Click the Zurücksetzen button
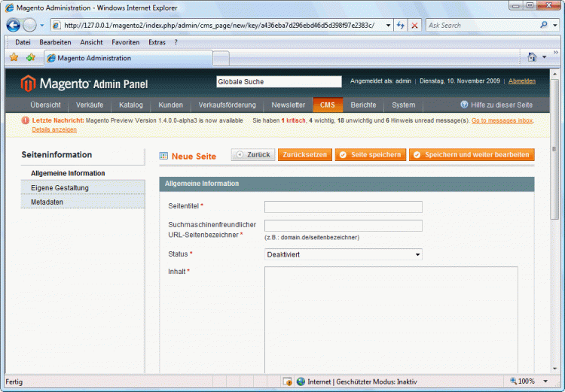 (304, 155)
